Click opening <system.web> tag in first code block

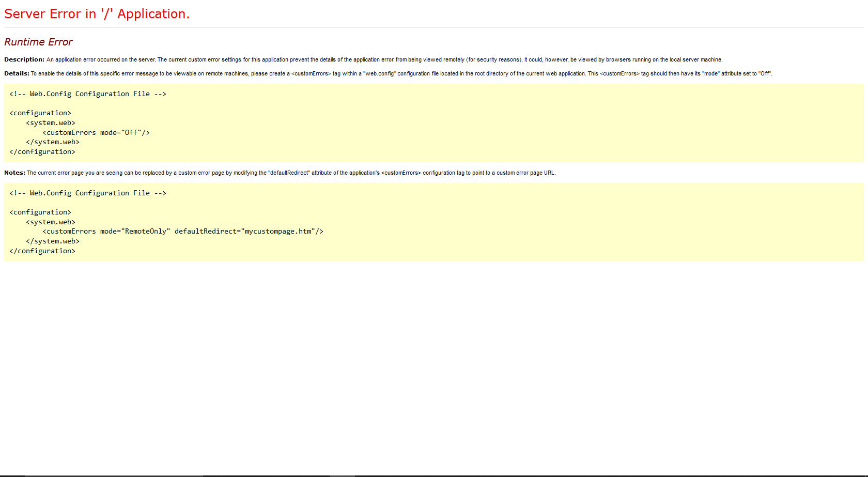pyautogui.click(x=51, y=122)
